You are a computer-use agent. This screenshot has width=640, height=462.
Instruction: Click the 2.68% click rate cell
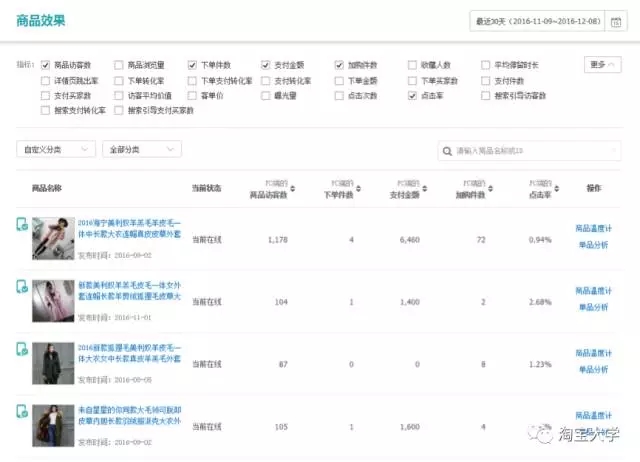540,302
